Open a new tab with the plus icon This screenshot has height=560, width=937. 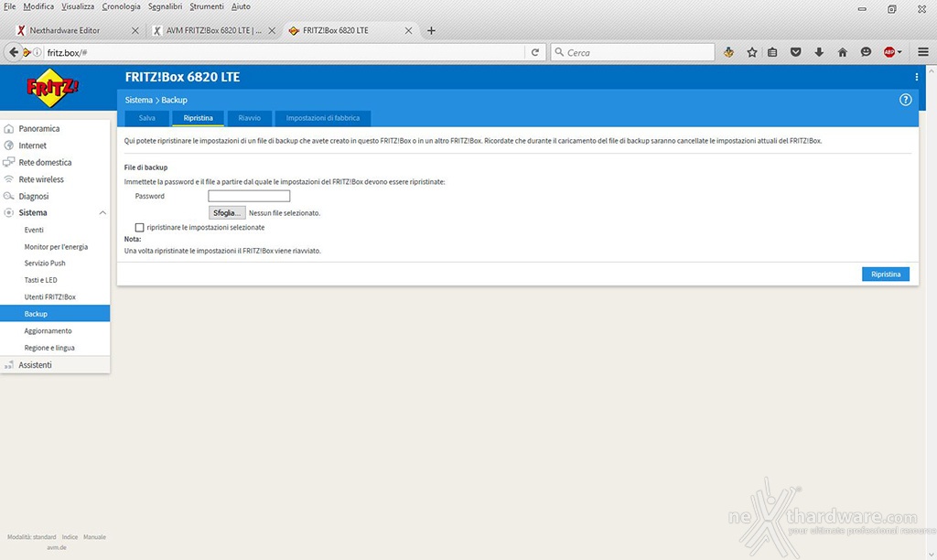[x=431, y=30]
